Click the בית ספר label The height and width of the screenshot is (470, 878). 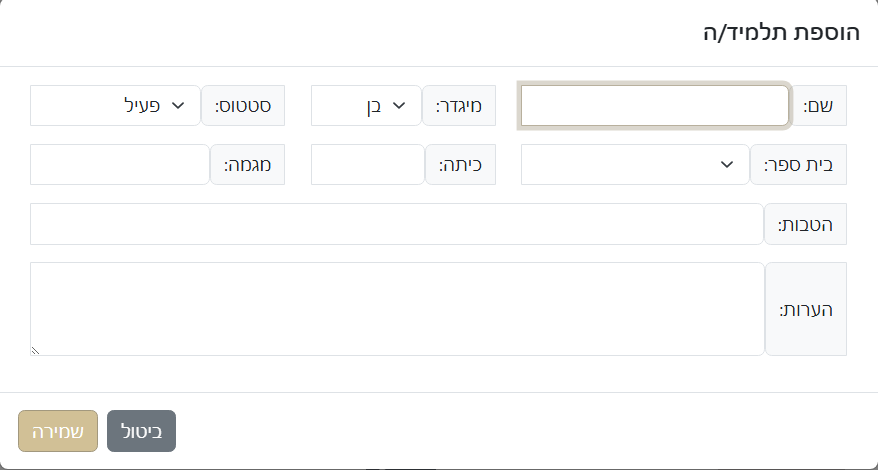(x=798, y=165)
